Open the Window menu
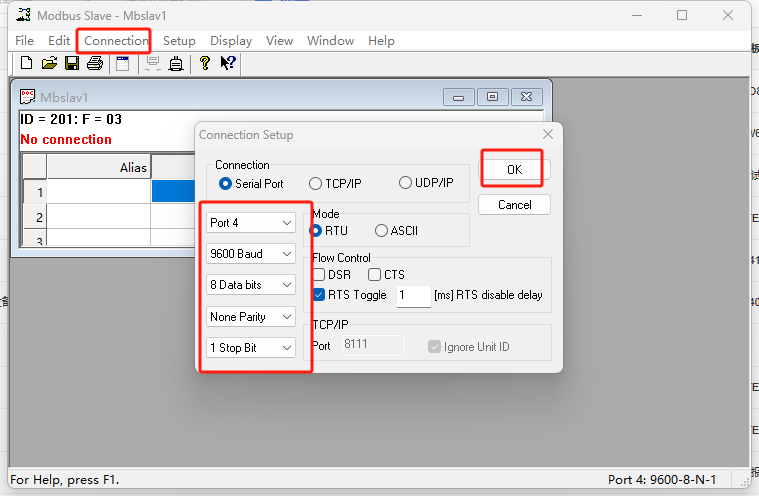759x496 pixels. [x=331, y=41]
